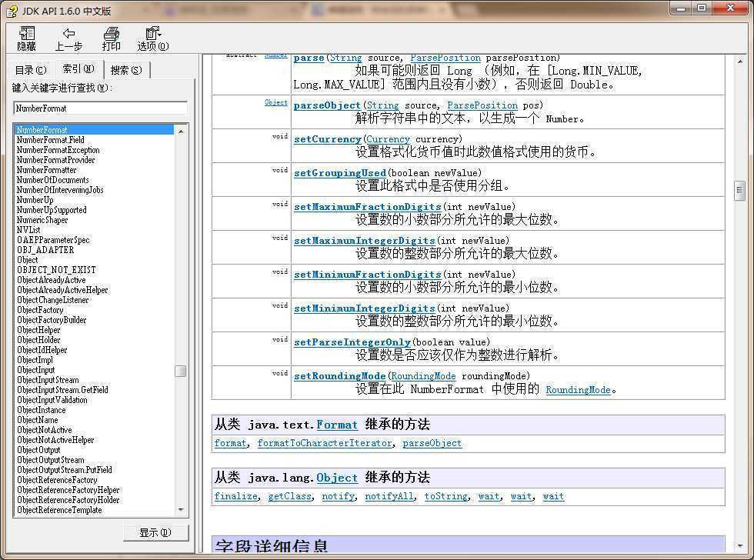The width and height of the screenshot is (754, 560).
Task: Select NumberFormat in the index list
Action: coord(94,130)
